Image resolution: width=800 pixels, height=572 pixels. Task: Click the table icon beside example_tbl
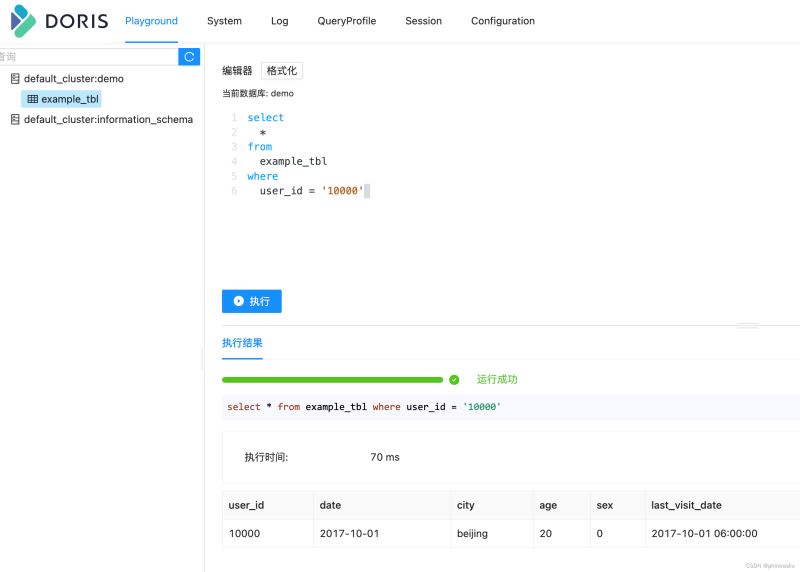click(x=32, y=99)
